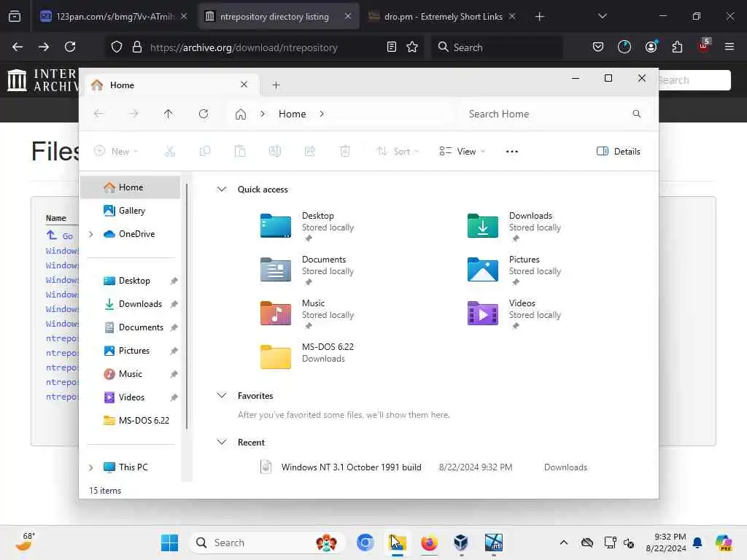Image resolution: width=747 pixels, height=560 pixels.
Task: Close the Home tab in File Explorer
Action: (x=244, y=85)
